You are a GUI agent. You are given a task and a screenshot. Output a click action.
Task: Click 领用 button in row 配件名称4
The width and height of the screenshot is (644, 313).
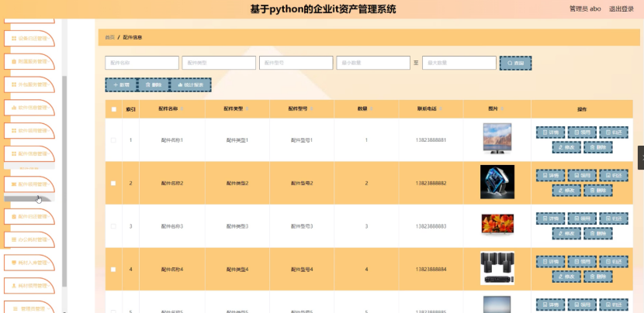(582, 262)
